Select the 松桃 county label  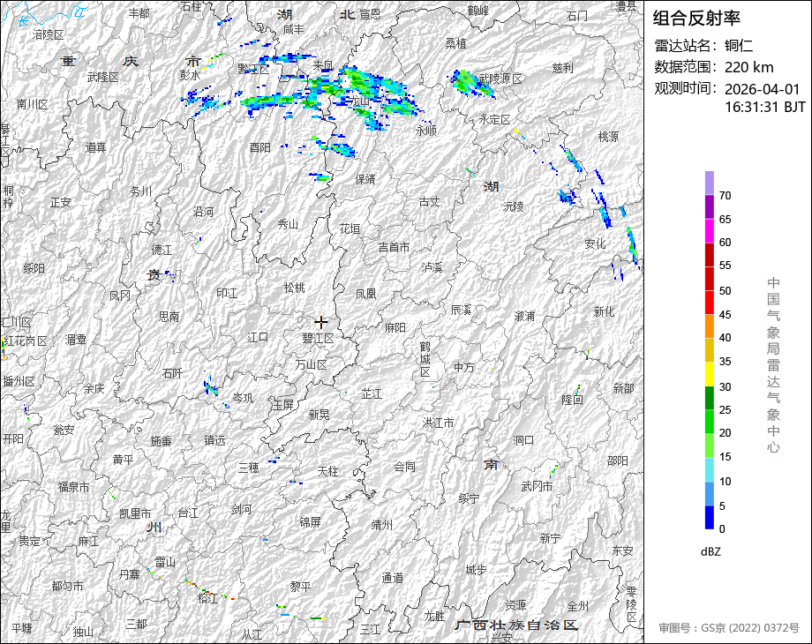(x=295, y=288)
